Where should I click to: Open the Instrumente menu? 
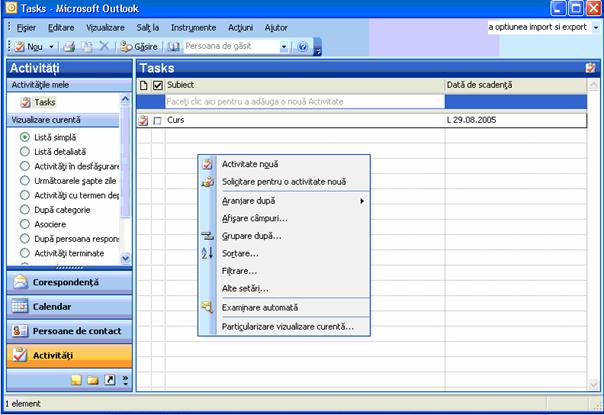[192, 27]
